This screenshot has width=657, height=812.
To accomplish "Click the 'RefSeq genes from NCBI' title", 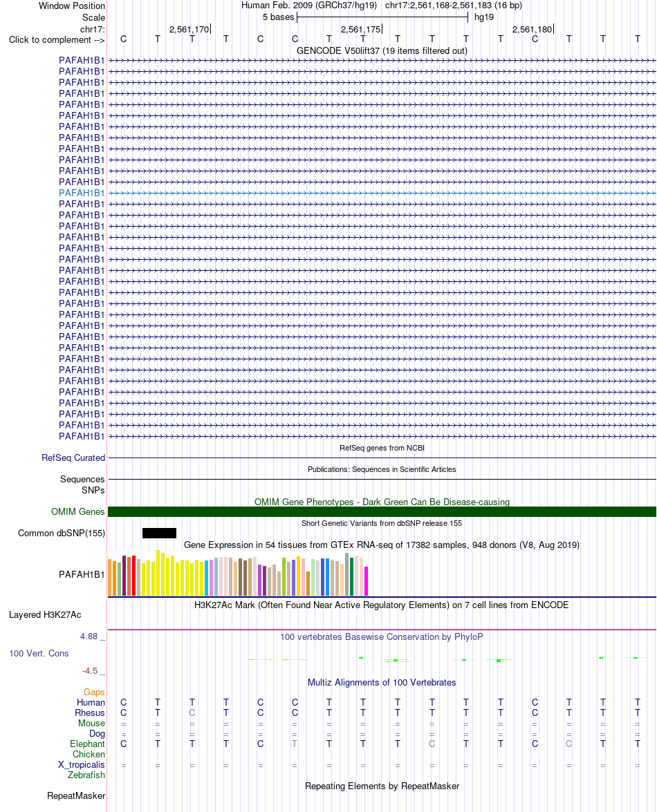I will pyautogui.click(x=382, y=448).
